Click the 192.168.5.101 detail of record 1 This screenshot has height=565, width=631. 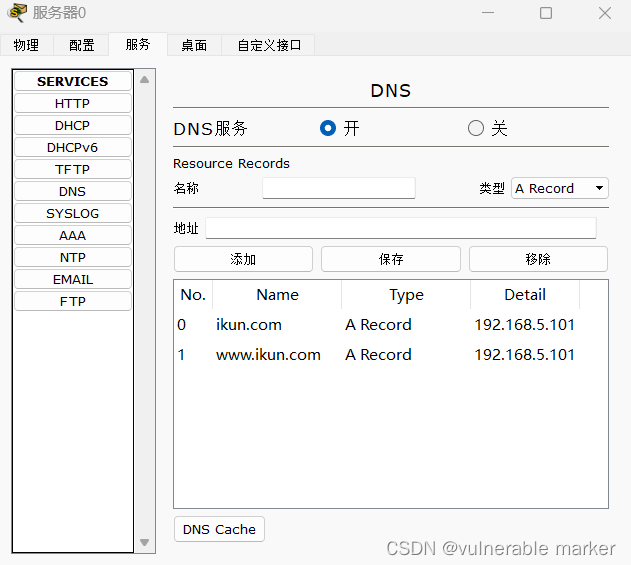[525, 355]
